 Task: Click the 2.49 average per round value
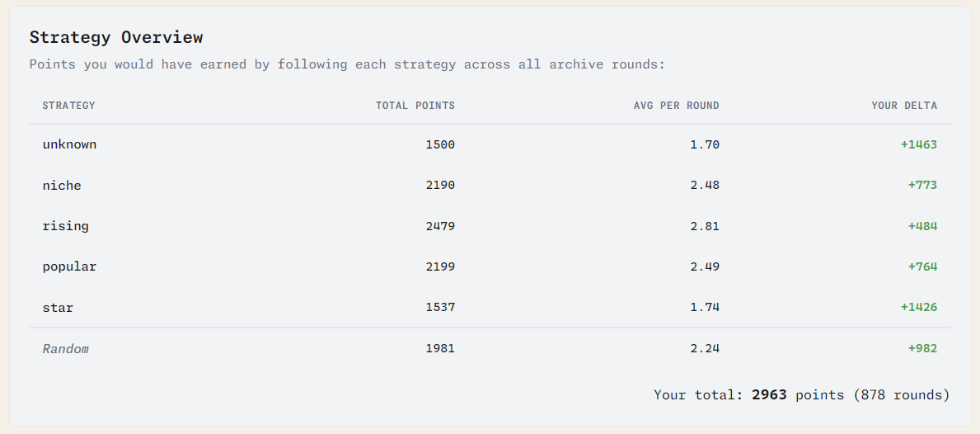tap(704, 267)
